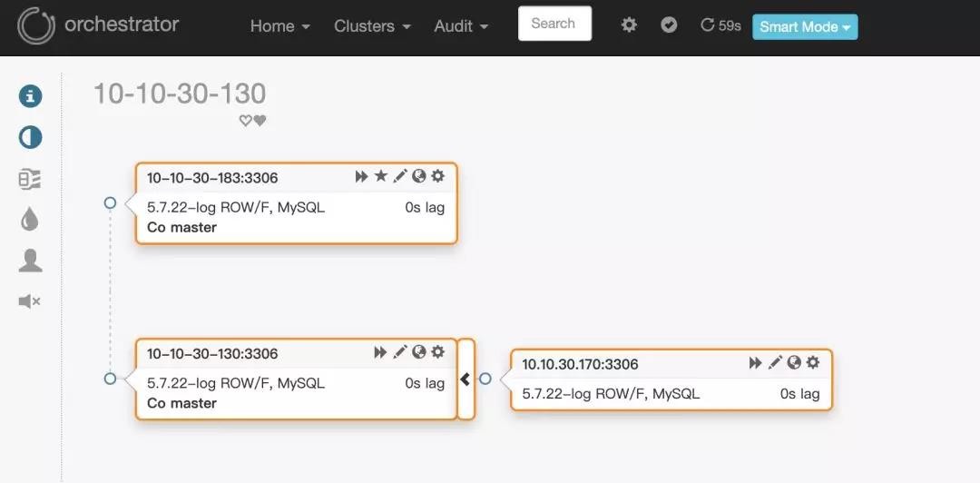
Task: Click the user silhouette icon in sidebar
Action: [x=31, y=261]
